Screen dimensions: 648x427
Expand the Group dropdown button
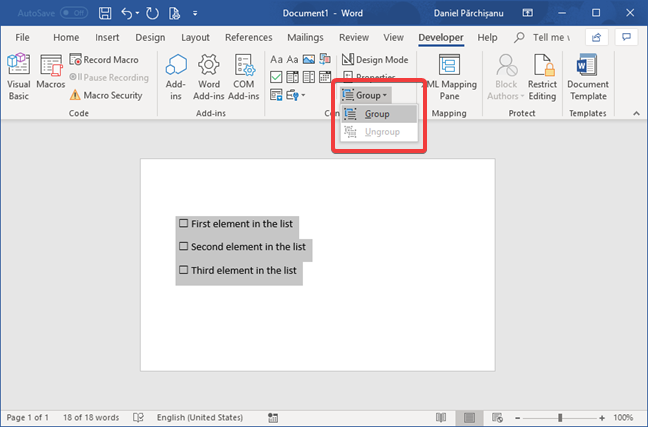click(x=365, y=95)
